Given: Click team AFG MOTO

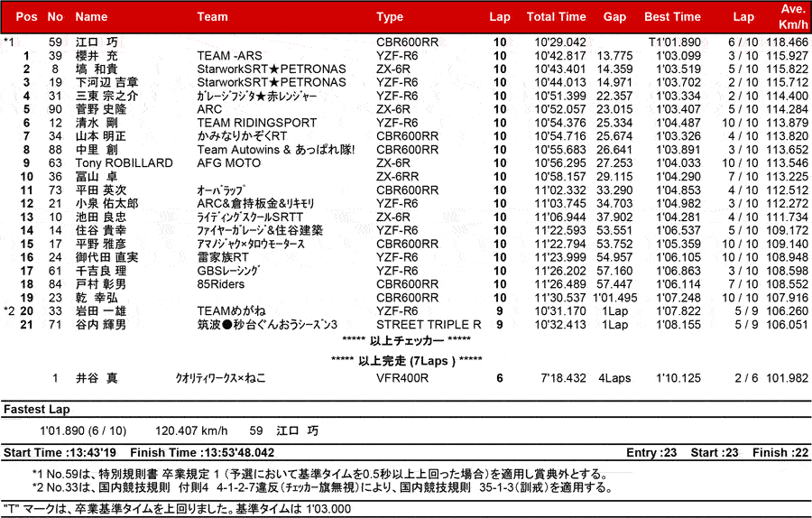Looking at the screenshot, I should pos(229,163).
